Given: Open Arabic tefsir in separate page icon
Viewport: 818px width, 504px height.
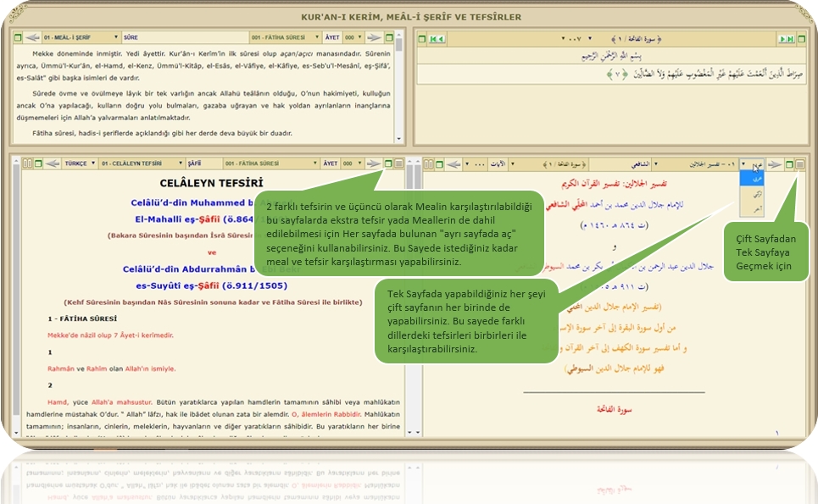Looking at the screenshot, I should (789, 164).
